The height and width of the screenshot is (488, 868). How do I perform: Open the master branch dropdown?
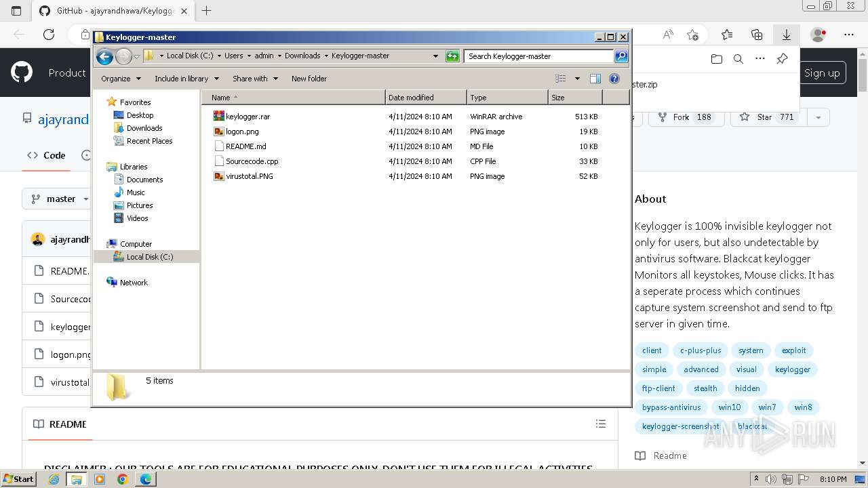click(61, 199)
